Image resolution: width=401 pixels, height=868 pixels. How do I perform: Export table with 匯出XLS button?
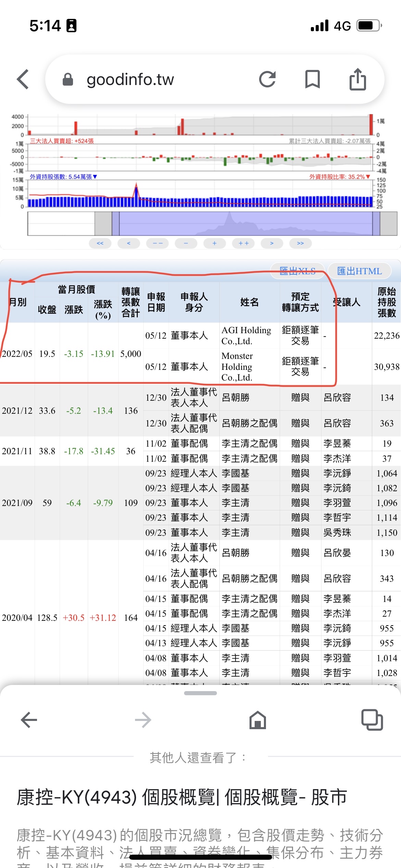click(x=297, y=271)
